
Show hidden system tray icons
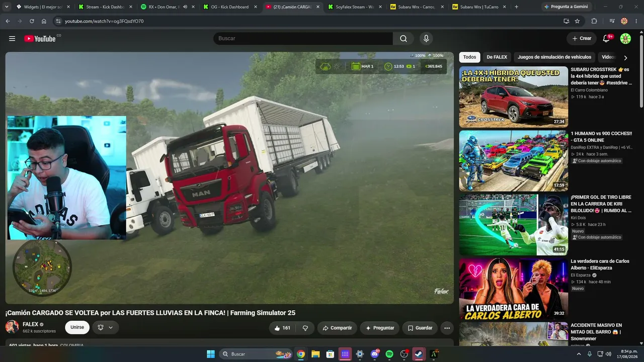578,354
